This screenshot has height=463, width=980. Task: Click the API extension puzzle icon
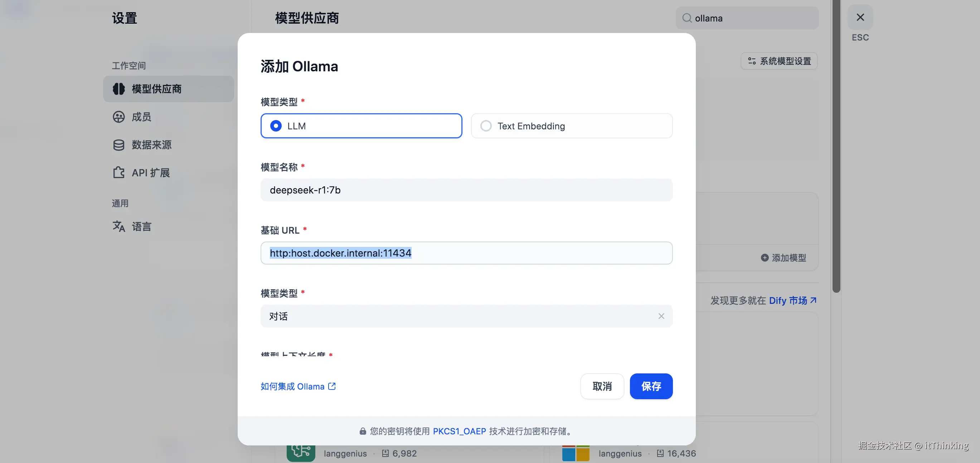point(119,173)
